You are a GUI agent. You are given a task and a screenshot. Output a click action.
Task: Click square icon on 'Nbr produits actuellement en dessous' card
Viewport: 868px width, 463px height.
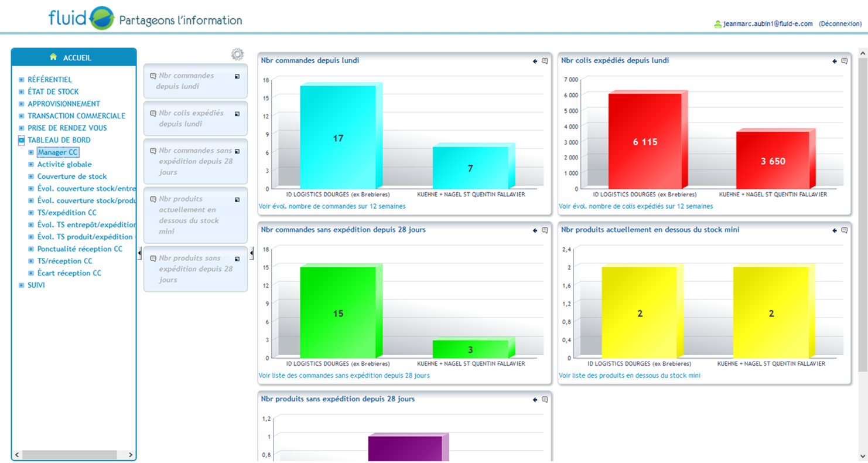point(237,200)
